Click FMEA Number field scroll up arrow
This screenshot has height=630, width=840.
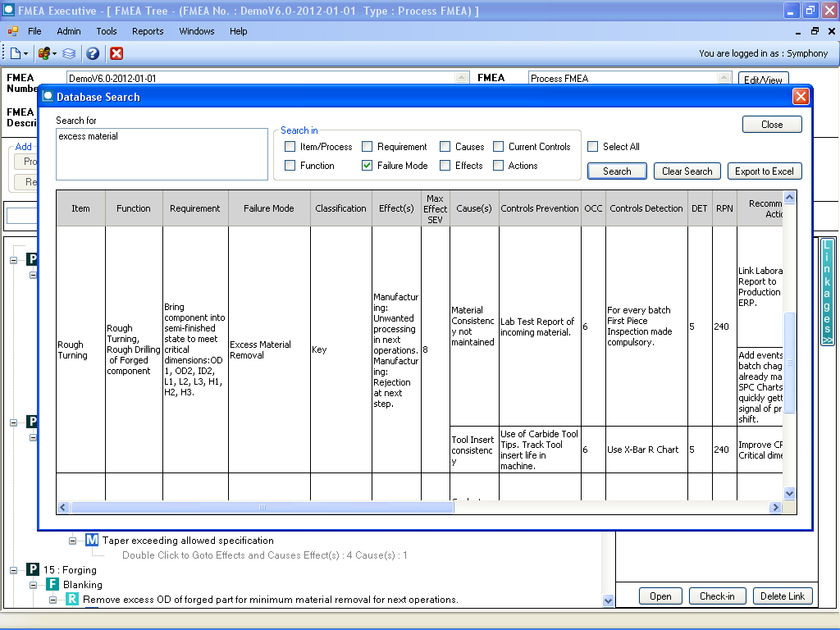click(x=462, y=77)
